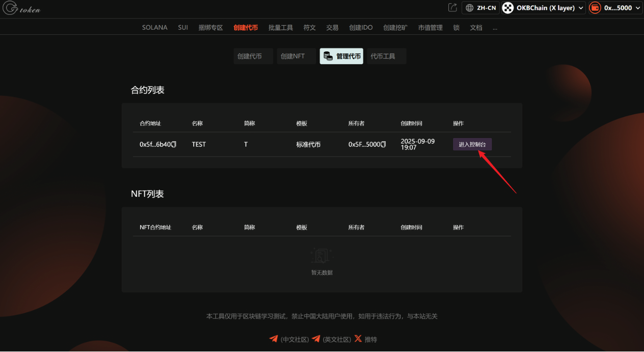This screenshot has height=352, width=644.
Task: Expand the ... more menu items
Action: (x=495, y=28)
